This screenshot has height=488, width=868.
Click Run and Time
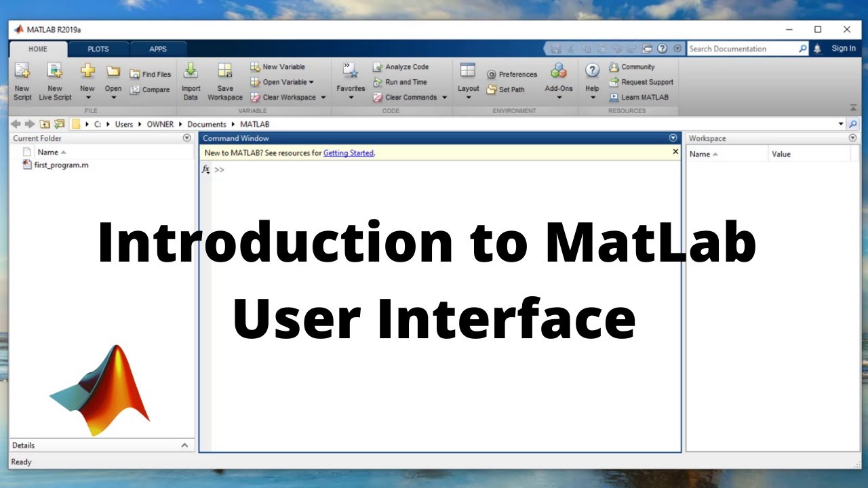(x=400, y=82)
